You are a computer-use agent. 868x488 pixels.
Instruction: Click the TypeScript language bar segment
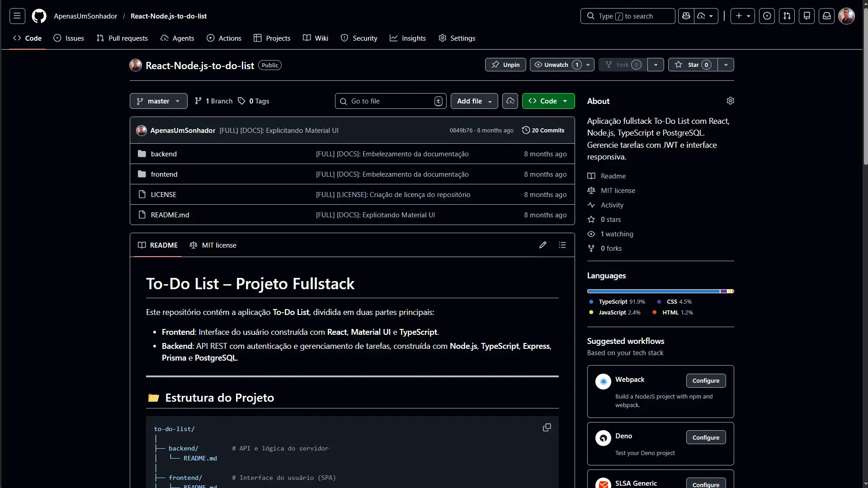pyautogui.click(x=653, y=291)
